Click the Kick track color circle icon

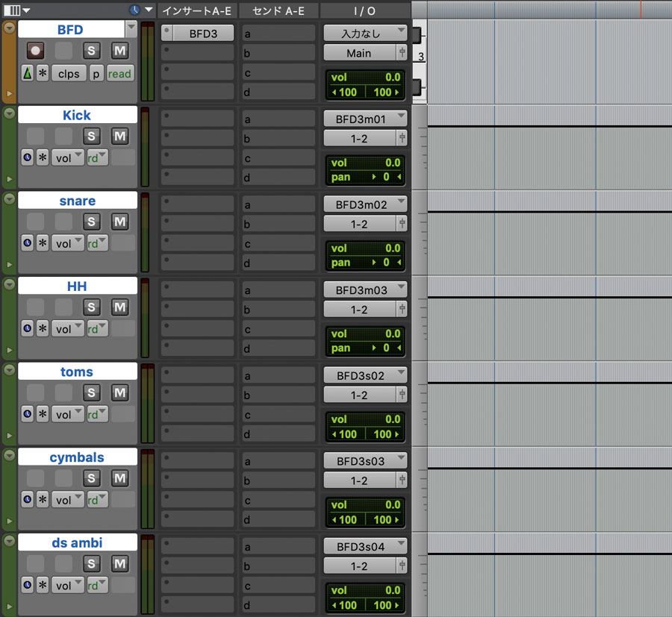(10, 113)
